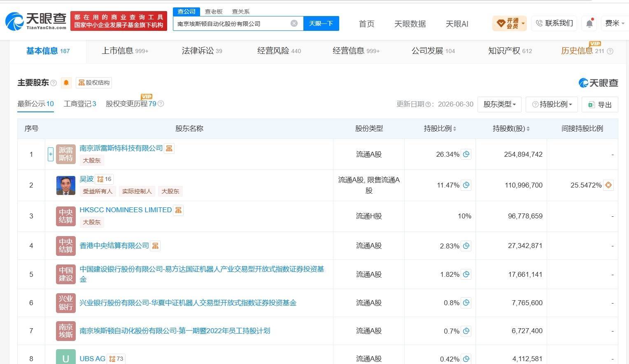629x364 pixels.
Task: Select the 基本信息 tab
Action: [x=48, y=51]
